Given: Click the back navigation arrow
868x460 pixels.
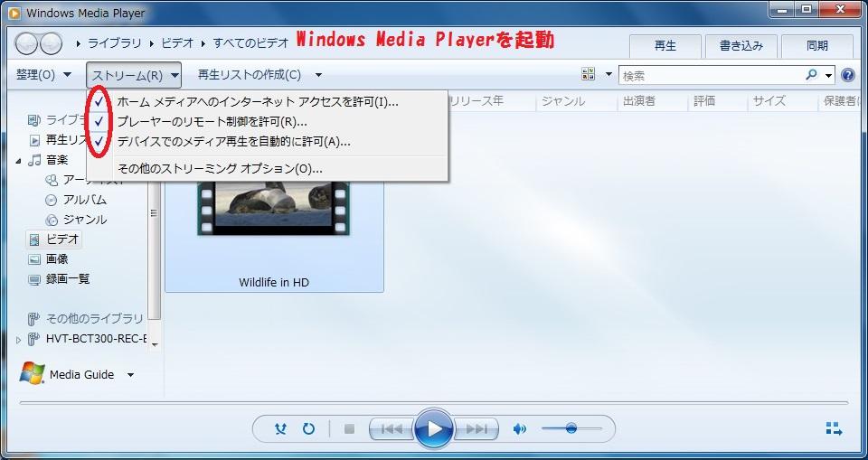Looking at the screenshot, I should click(x=25, y=43).
